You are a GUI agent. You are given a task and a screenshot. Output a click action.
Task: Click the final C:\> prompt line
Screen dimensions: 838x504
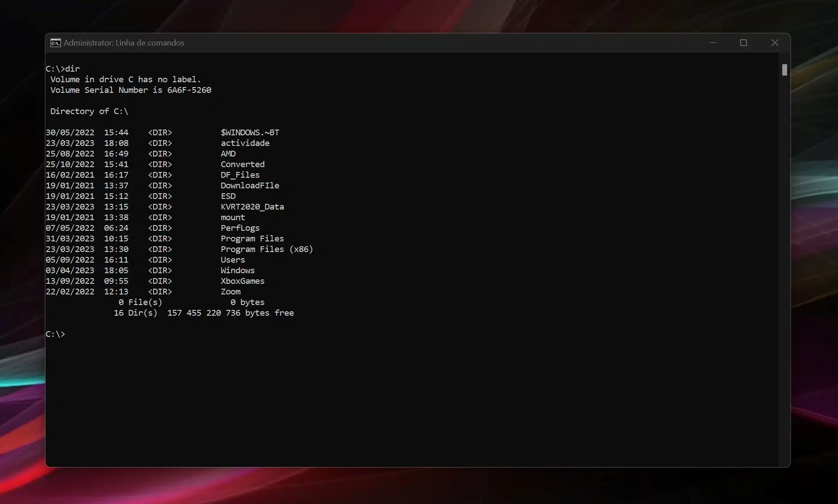[55, 334]
